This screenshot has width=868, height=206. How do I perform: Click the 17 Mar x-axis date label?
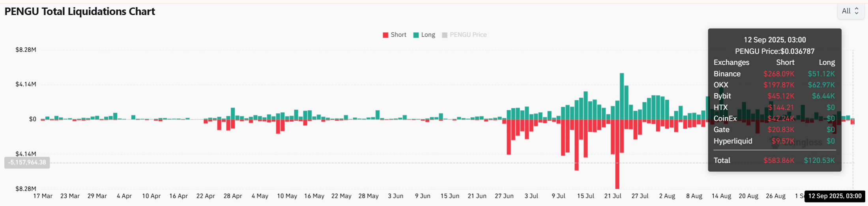(x=43, y=196)
